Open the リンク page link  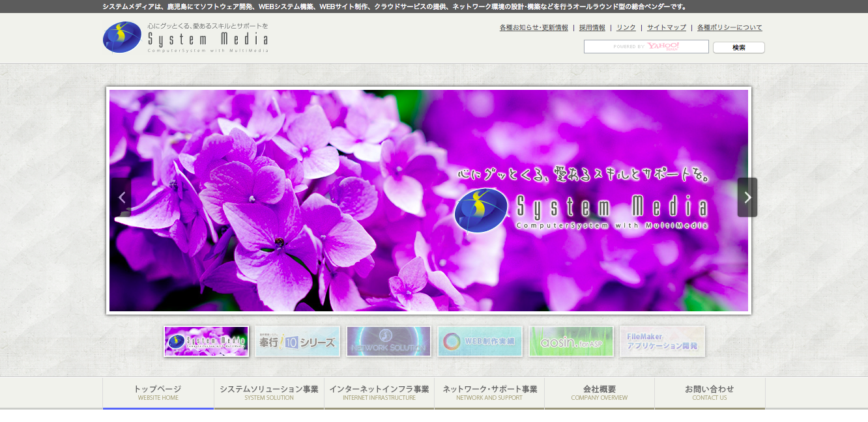click(626, 27)
